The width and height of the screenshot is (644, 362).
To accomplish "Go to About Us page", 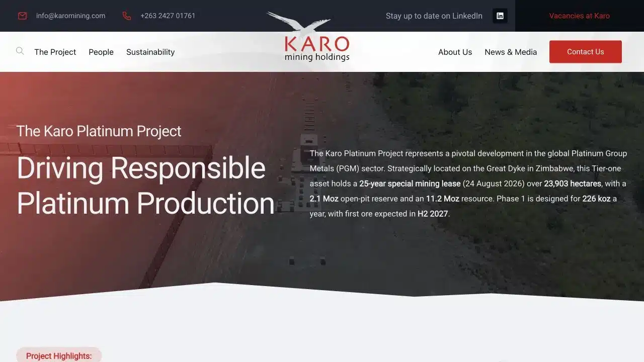I will (x=455, y=52).
